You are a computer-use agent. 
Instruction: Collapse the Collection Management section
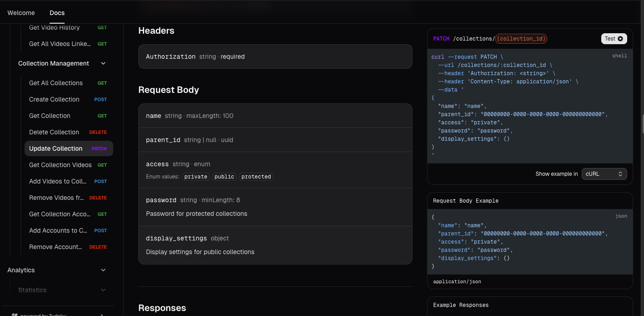(103, 63)
